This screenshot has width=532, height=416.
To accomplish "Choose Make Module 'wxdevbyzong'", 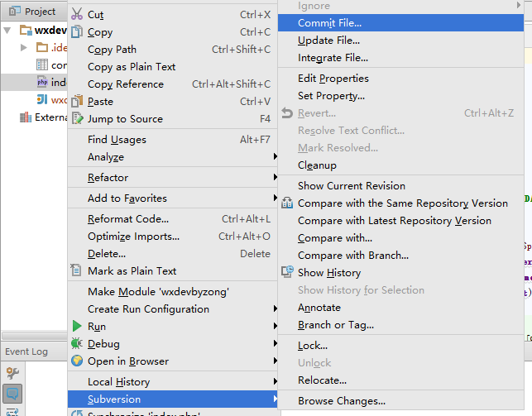I will click(x=173, y=291).
